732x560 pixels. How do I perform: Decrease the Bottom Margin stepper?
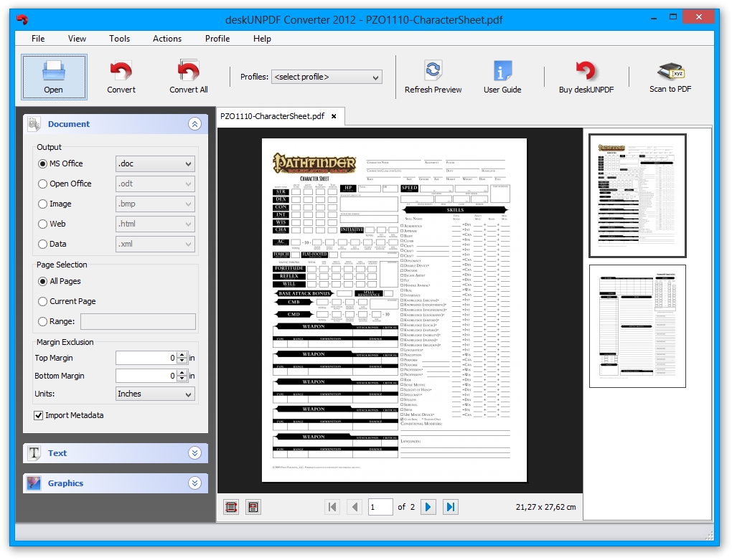182,379
